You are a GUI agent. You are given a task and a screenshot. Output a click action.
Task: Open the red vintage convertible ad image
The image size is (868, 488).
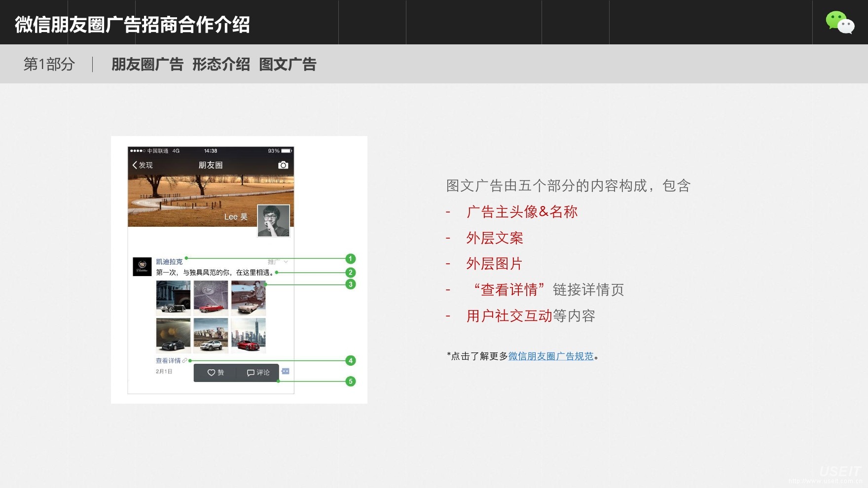tap(211, 298)
